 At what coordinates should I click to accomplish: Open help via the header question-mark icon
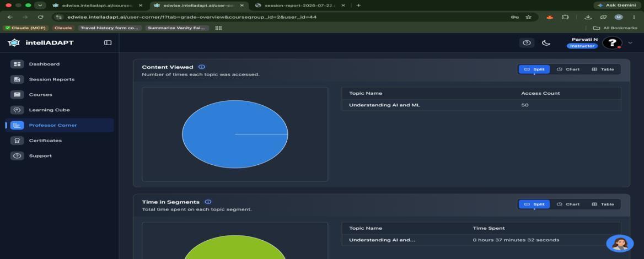(x=527, y=42)
